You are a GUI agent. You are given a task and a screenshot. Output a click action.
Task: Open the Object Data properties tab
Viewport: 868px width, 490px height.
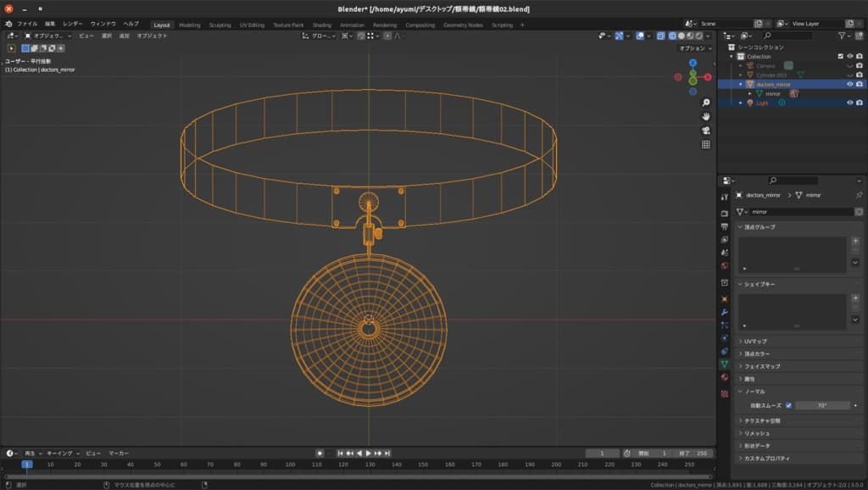point(725,364)
